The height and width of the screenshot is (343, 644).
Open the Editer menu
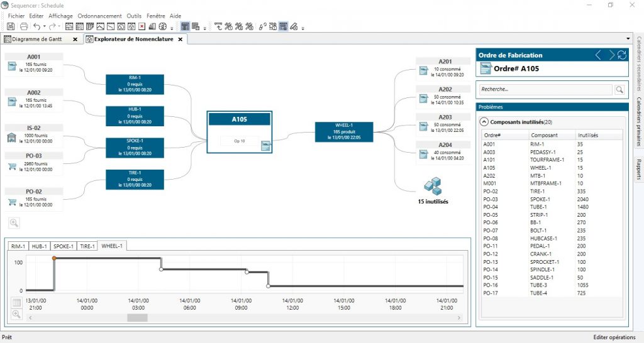[x=36, y=16]
